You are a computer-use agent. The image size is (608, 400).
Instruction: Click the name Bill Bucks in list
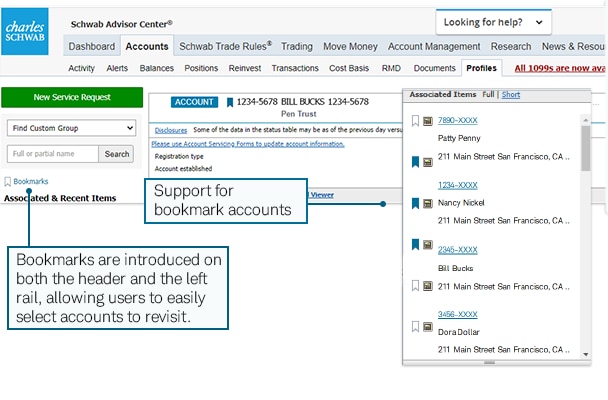click(x=455, y=268)
